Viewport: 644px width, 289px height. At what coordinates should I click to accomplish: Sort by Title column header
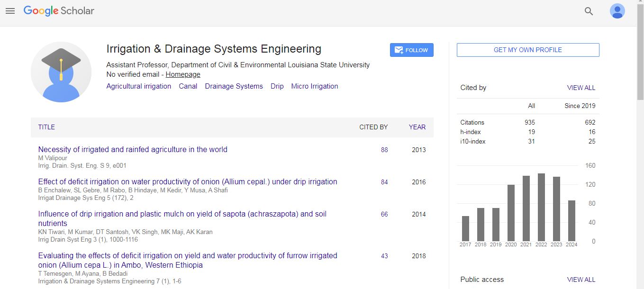[x=46, y=127]
